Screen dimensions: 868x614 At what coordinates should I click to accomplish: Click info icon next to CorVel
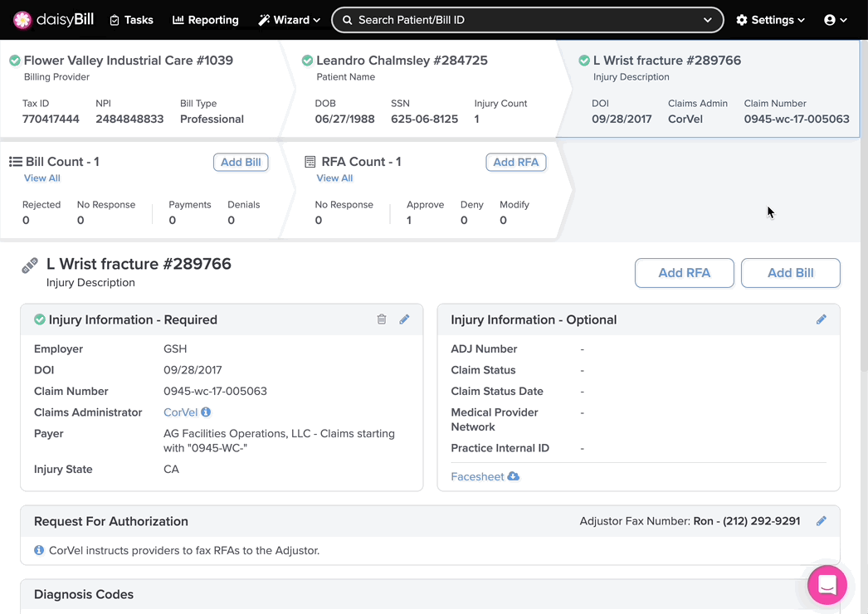tap(206, 412)
